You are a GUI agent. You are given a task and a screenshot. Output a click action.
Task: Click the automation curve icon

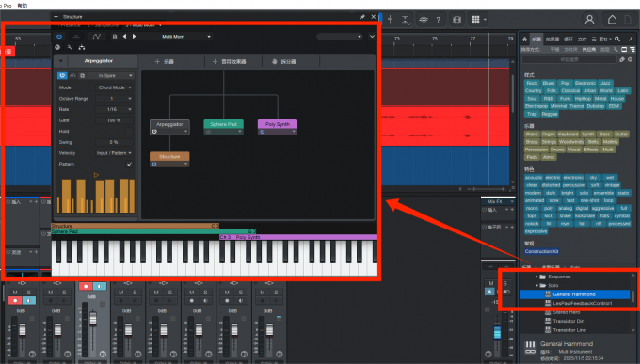click(x=96, y=37)
